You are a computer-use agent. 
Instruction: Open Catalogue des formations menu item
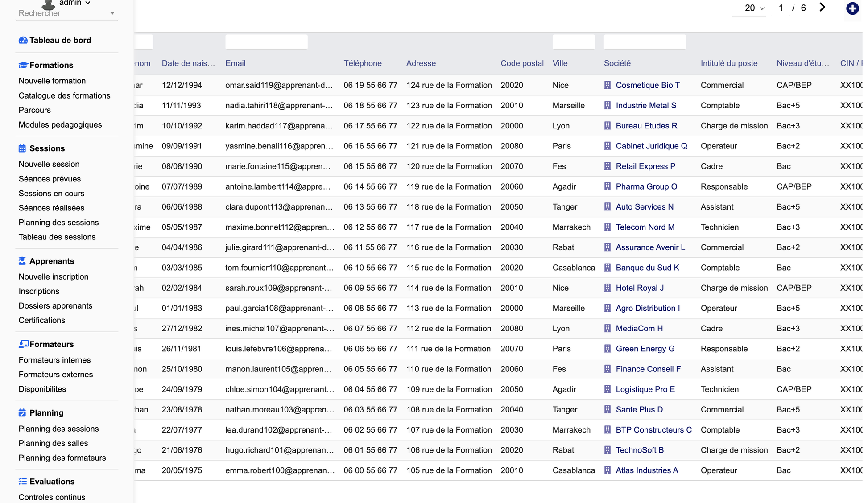(64, 95)
